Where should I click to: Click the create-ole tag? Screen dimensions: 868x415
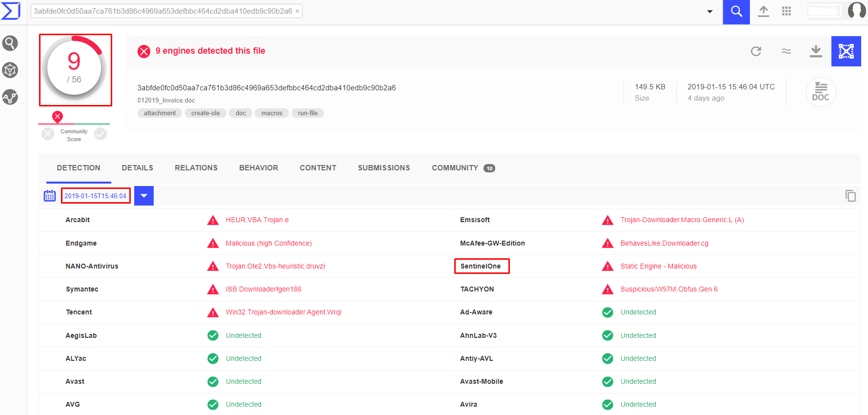(205, 113)
